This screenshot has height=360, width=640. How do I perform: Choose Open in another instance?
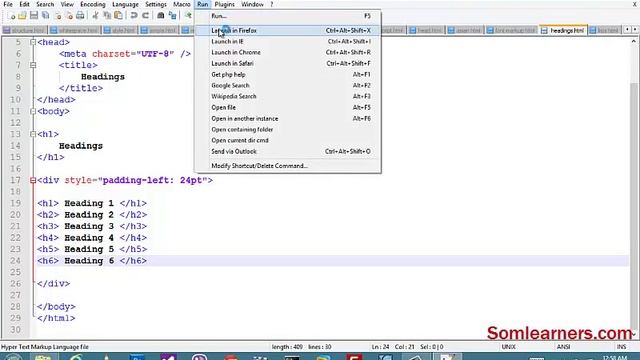click(288, 118)
